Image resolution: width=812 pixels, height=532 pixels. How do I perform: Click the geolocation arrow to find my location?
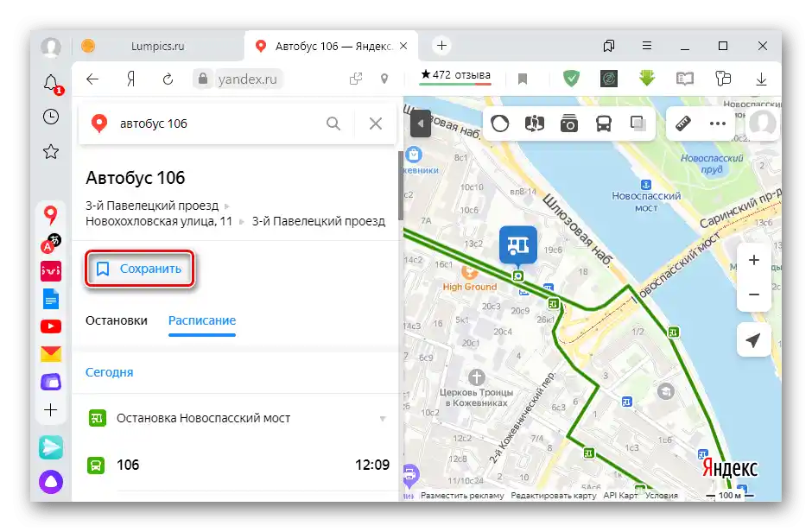[x=753, y=339]
